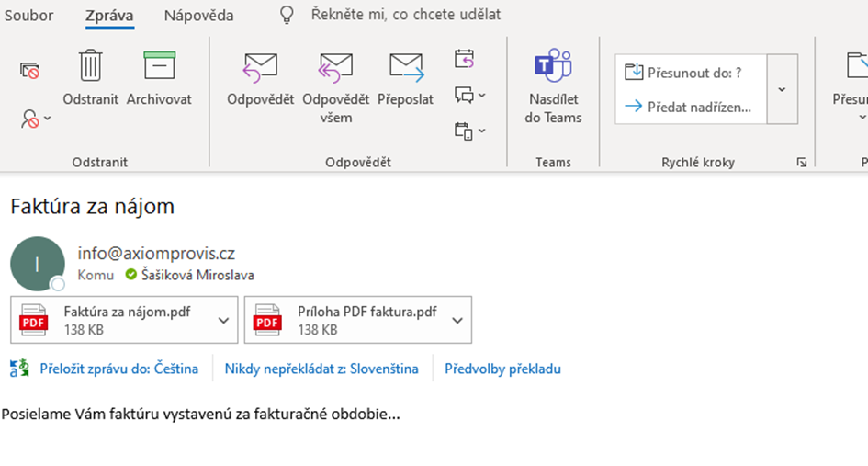Screen dimensions: 868x466
Task: Click the sender avatar circle
Action: coord(37,264)
